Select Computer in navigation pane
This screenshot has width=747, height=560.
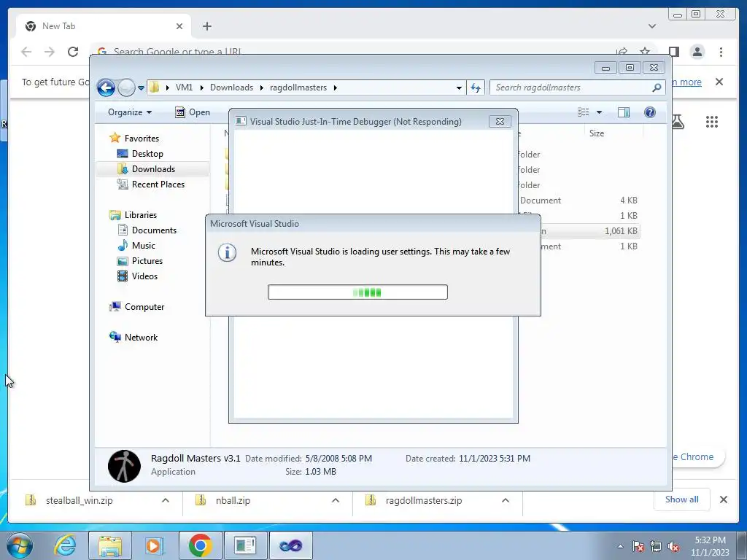pyautogui.click(x=144, y=307)
